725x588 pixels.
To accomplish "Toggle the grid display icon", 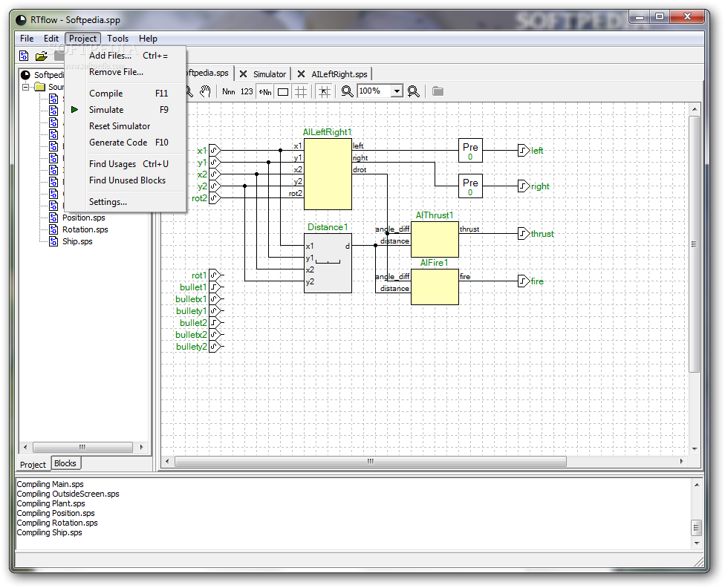I will pos(301,91).
